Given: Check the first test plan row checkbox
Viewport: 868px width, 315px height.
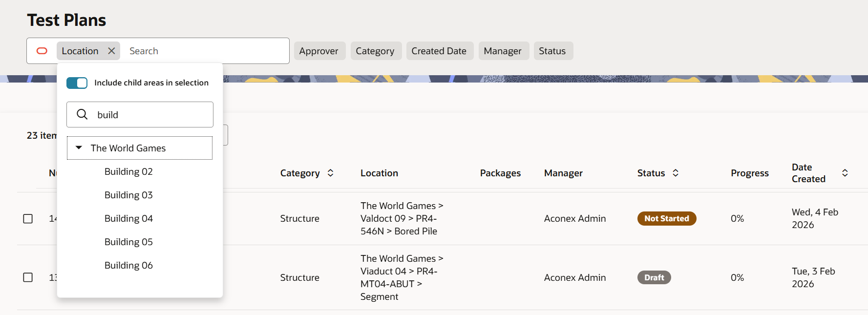Looking at the screenshot, I should click(x=28, y=219).
